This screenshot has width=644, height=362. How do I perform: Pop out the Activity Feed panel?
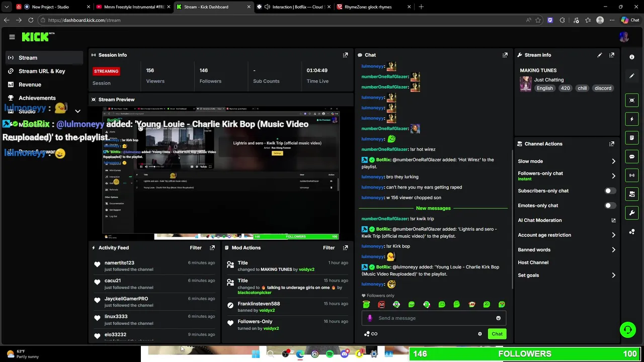212,247
